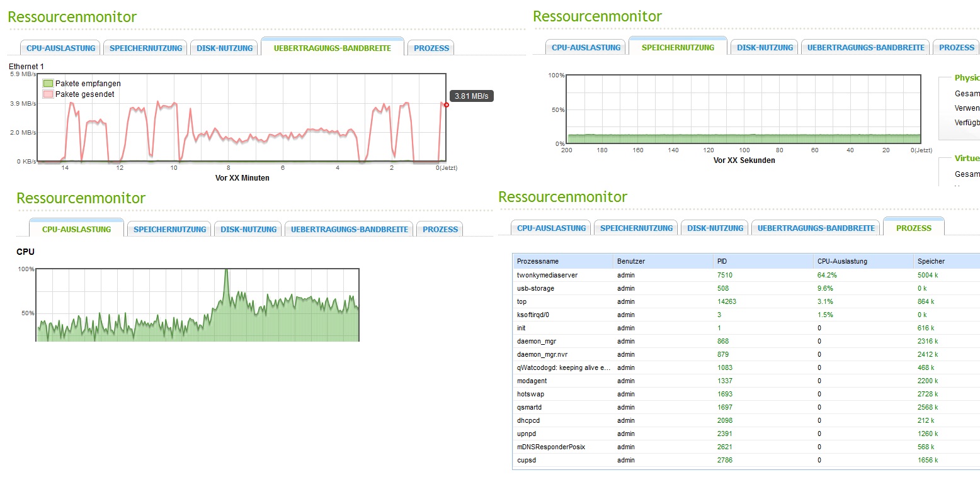Sort table by Benutzer column header

(x=663, y=261)
